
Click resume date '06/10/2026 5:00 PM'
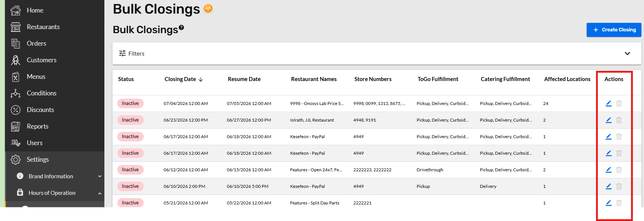[248, 186]
